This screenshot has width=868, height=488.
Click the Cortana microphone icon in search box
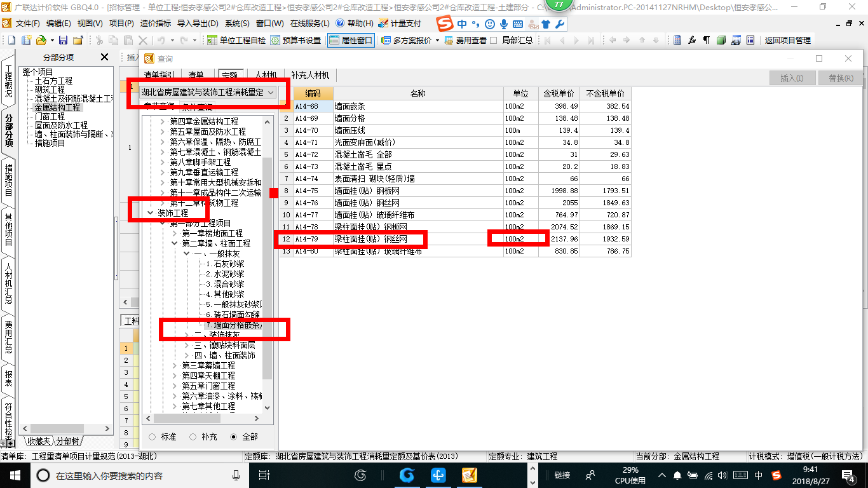(236, 475)
